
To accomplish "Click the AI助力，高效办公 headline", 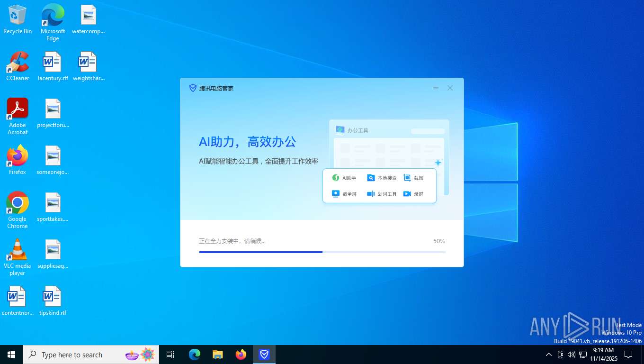I will (248, 142).
